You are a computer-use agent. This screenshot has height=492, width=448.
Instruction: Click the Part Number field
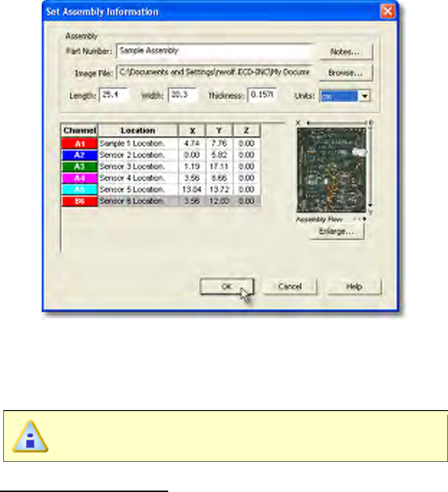[x=215, y=51]
